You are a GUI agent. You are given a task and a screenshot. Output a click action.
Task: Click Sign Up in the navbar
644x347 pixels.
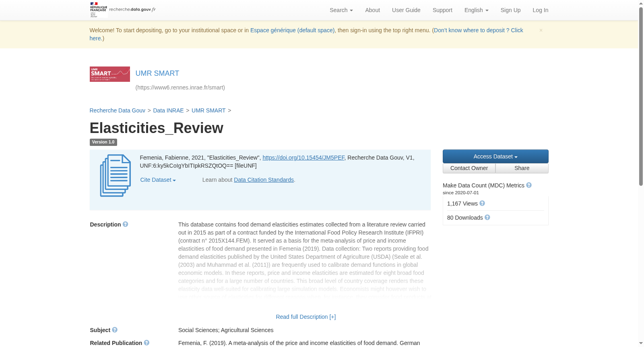510,10
